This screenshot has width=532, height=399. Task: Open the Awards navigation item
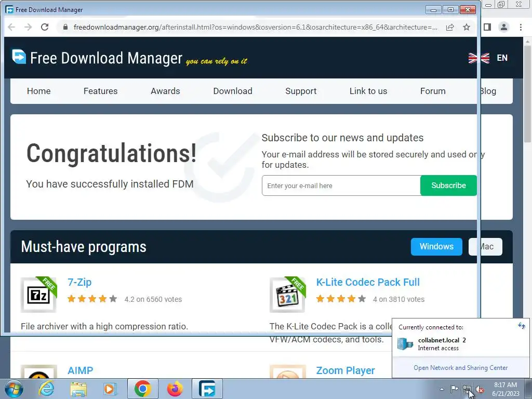pos(165,91)
